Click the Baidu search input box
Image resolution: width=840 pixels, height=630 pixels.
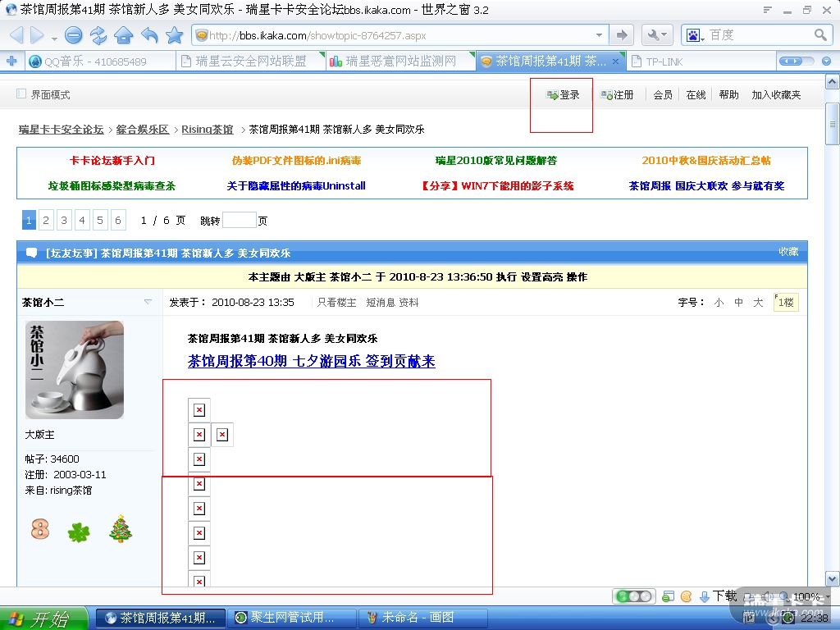coord(758,35)
